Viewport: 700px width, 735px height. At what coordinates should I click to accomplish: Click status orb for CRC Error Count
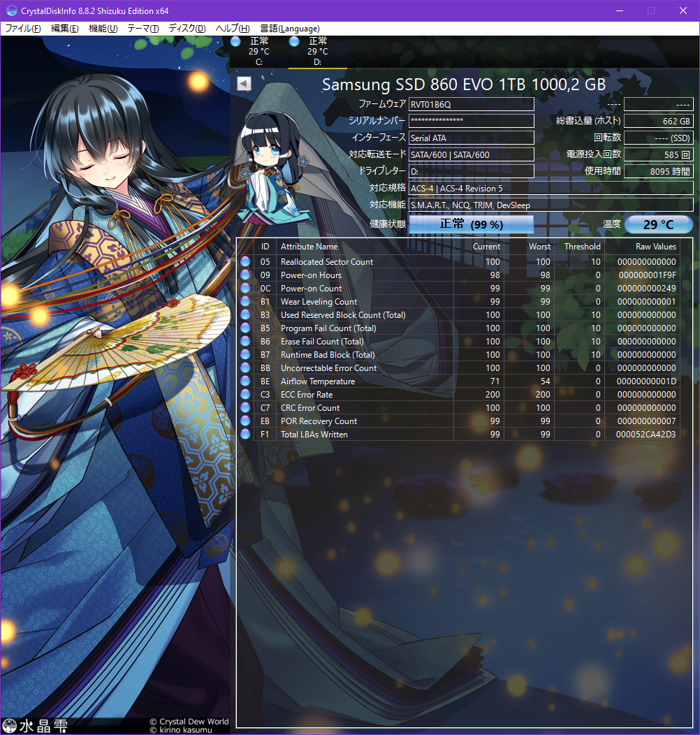coord(245,407)
